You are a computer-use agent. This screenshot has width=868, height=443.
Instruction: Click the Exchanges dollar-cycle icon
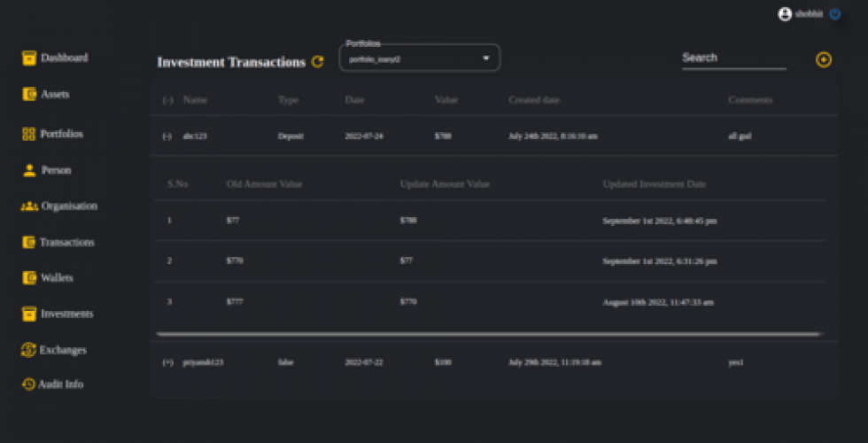tap(28, 350)
